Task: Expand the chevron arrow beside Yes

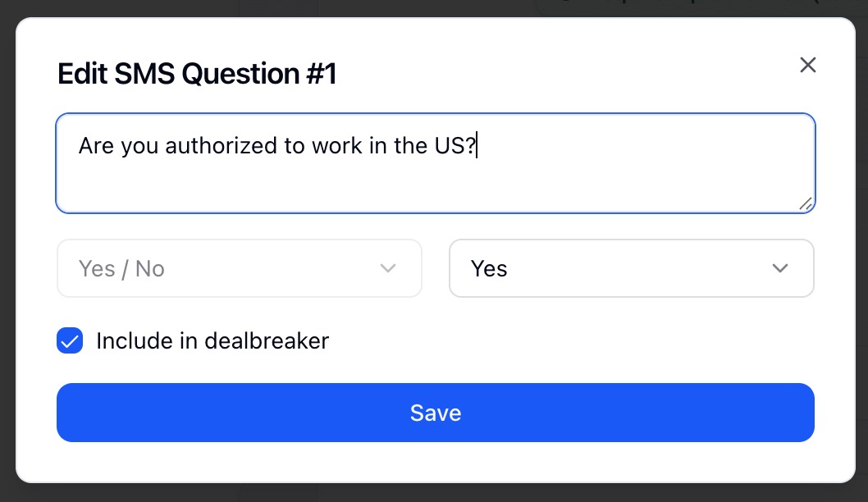Action: (780, 268)
